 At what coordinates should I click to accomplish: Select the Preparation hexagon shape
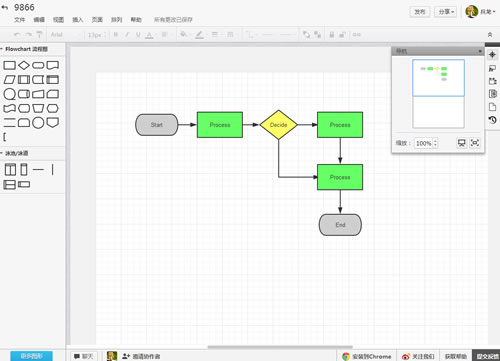[x=52, y=108]
